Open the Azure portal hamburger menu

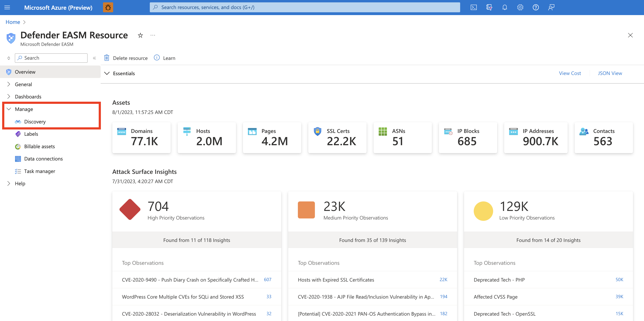(7, 7)
